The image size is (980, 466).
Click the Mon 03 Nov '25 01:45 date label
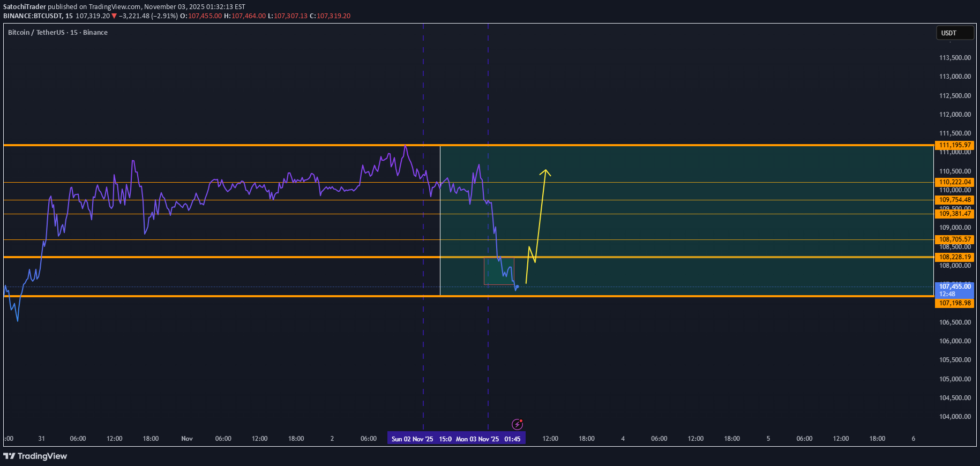(x=489, y=439)
